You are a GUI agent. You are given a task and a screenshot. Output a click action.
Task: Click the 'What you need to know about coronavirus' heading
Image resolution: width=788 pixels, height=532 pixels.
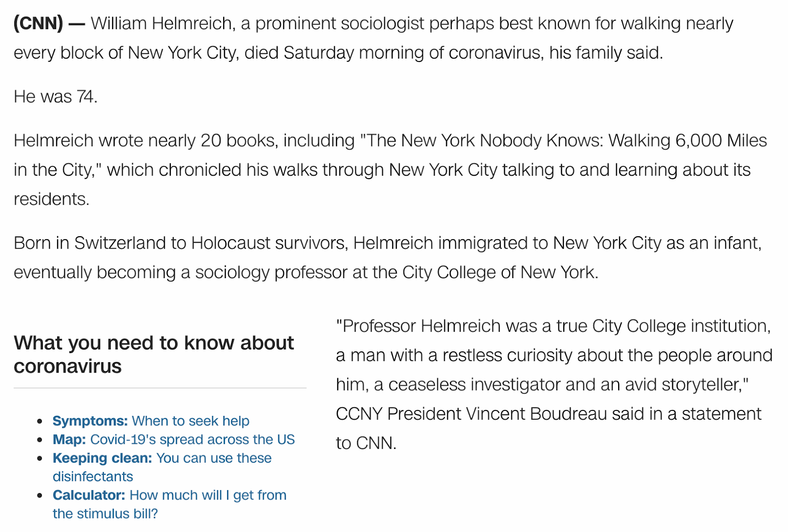[154, 354]
